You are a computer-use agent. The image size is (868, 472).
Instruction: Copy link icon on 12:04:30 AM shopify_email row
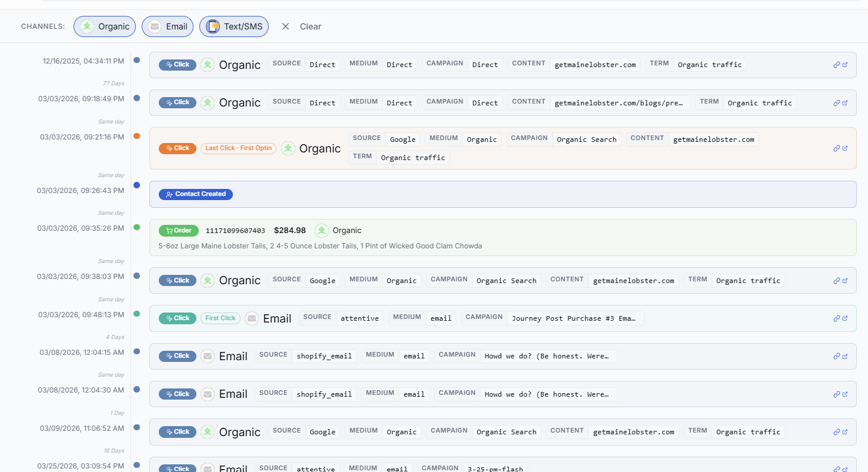(x=836, y=394)
